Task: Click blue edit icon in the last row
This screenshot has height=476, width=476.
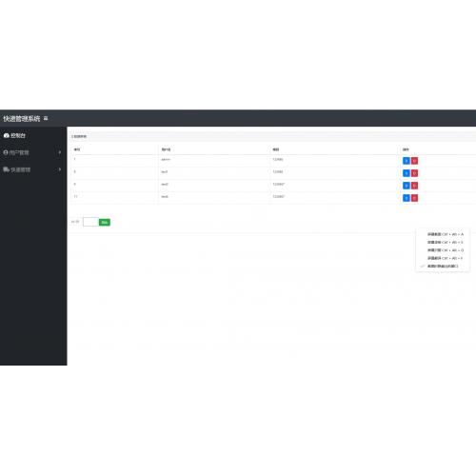Action: [407, 198]
